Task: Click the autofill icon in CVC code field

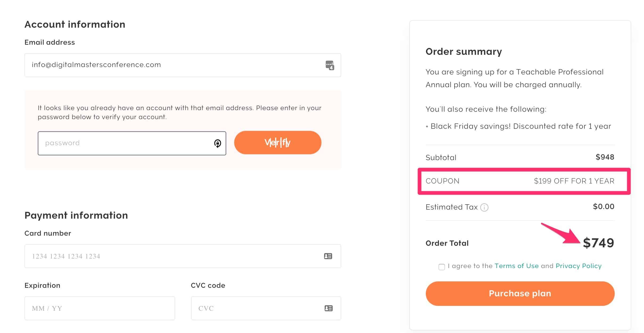Action: [328, 308]
